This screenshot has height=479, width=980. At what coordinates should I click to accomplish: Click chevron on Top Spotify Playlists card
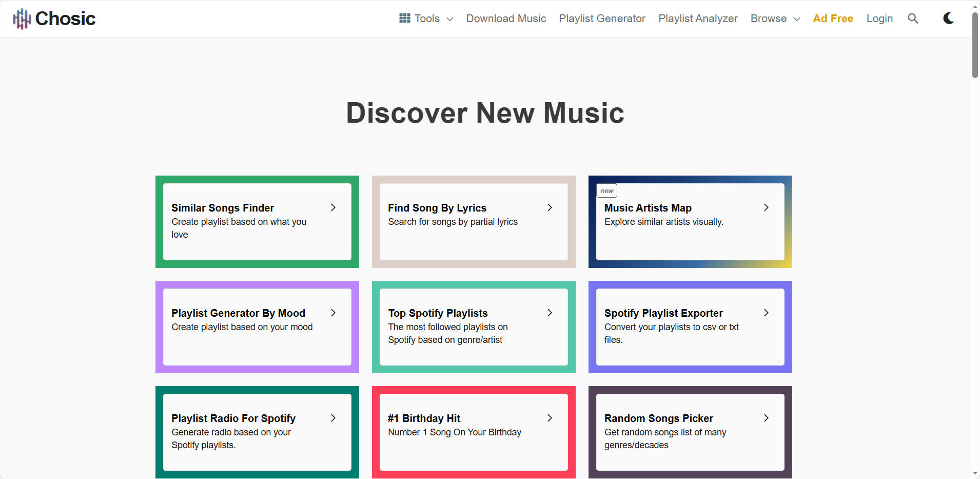point(550,313)
